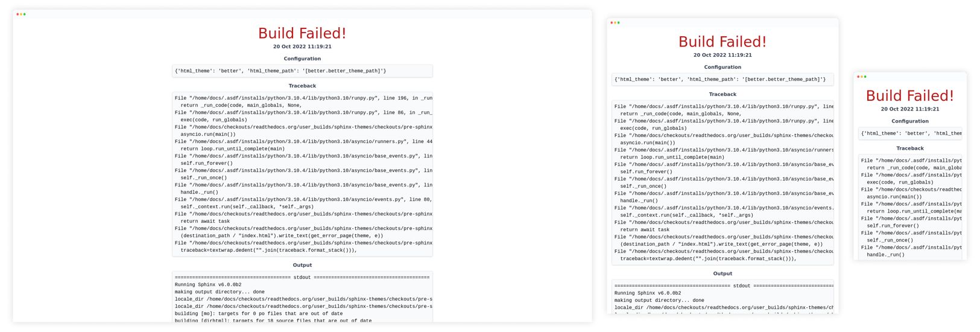The height and width of the screenshot is (332, 980).
Task: Click 'handle._run()' line in left window
Action: [200, 192]
